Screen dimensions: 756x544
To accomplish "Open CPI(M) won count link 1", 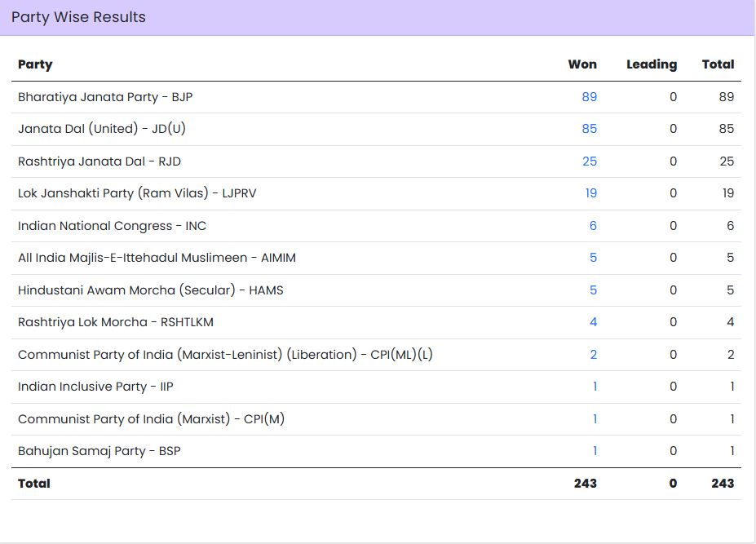I will [595, 419].
